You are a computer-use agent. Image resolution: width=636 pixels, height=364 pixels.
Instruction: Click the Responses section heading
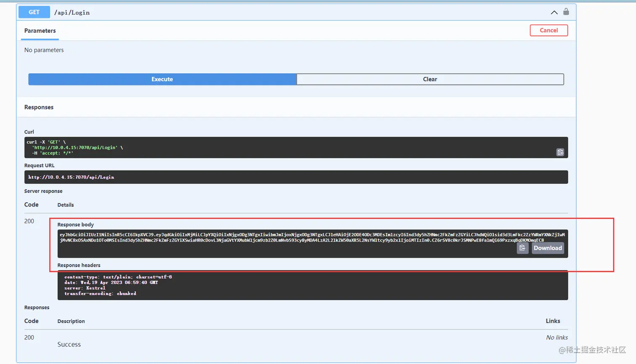click(x=39, y=107)
